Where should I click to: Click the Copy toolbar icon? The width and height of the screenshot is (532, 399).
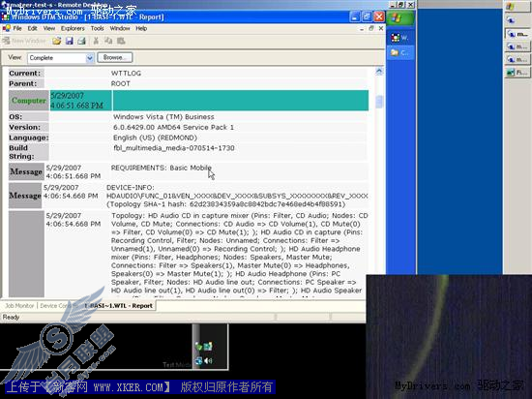click(x=108, y=41)
